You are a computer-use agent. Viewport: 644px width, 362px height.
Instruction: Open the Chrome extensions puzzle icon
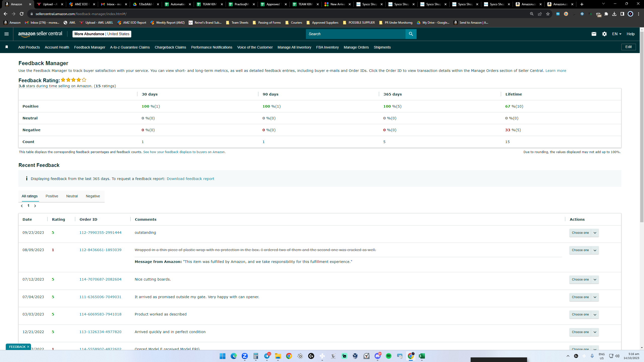point(606,14)
